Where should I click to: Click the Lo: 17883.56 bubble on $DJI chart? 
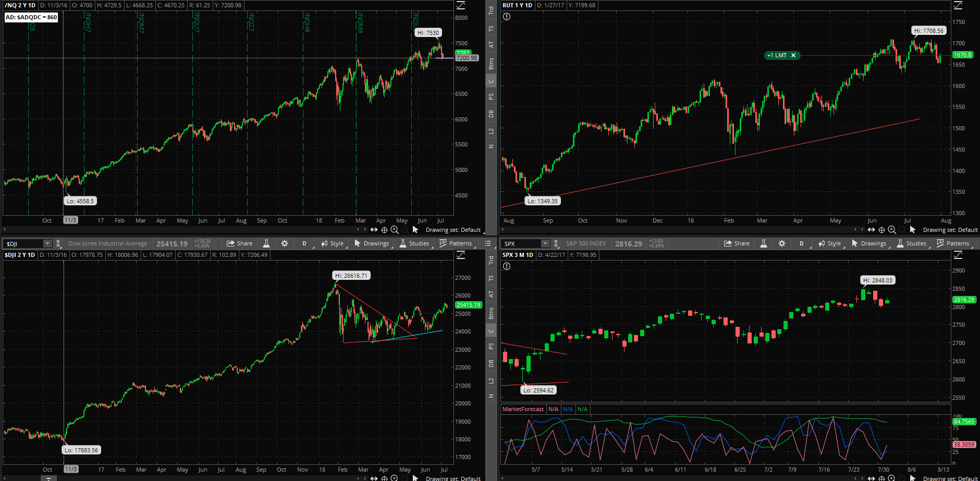pos(81,450)
